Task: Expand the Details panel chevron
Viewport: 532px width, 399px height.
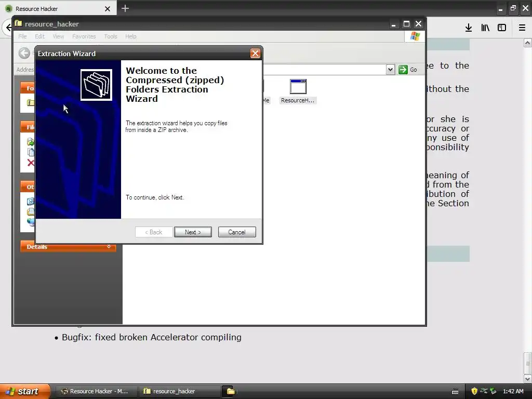Action: coord(109,247)
